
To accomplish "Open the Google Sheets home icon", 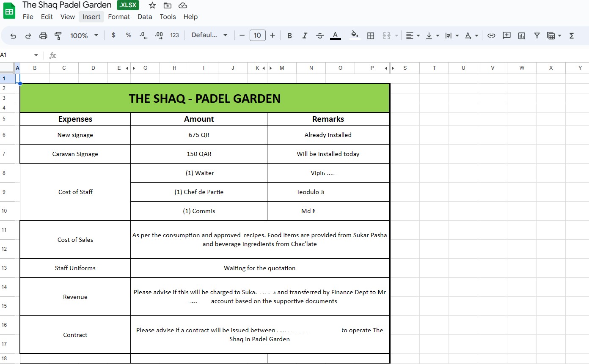I will pyautogui.click(x=9, y=11).
